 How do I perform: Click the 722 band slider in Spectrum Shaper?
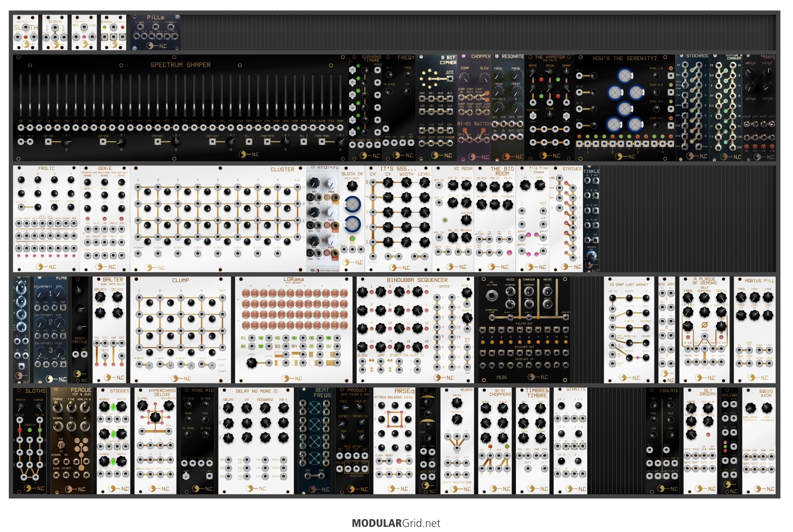185,95
